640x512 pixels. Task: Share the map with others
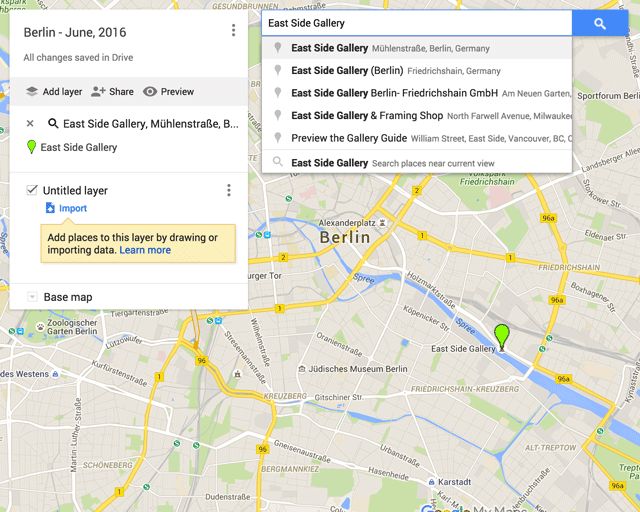pos(112,91)
